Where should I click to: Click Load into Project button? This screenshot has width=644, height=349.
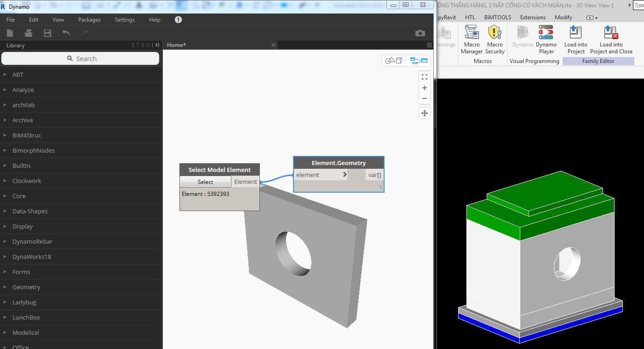(575, 39)
